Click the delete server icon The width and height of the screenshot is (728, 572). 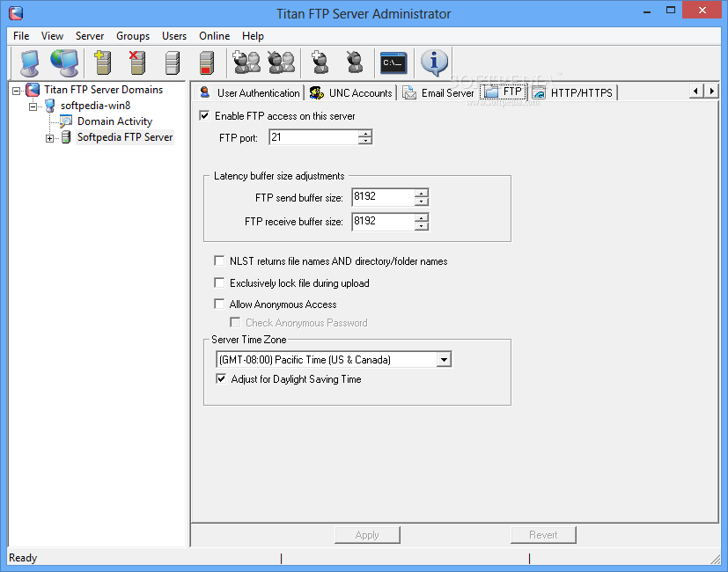136,63
